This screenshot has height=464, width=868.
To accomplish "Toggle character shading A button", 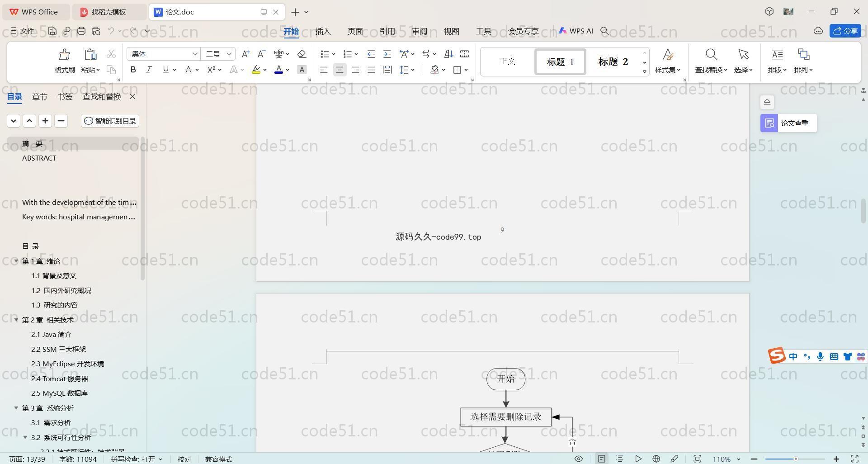I will click(x=302, y=70).
